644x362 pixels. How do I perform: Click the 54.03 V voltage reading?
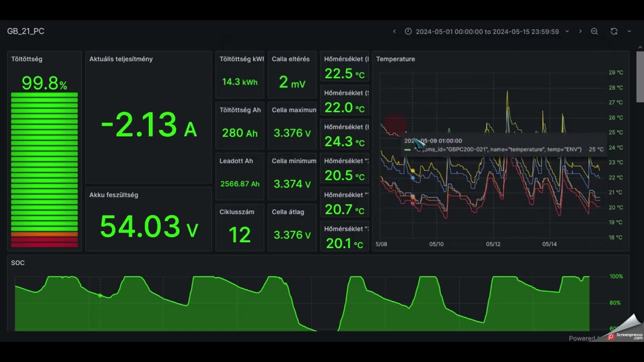[149, 226]
